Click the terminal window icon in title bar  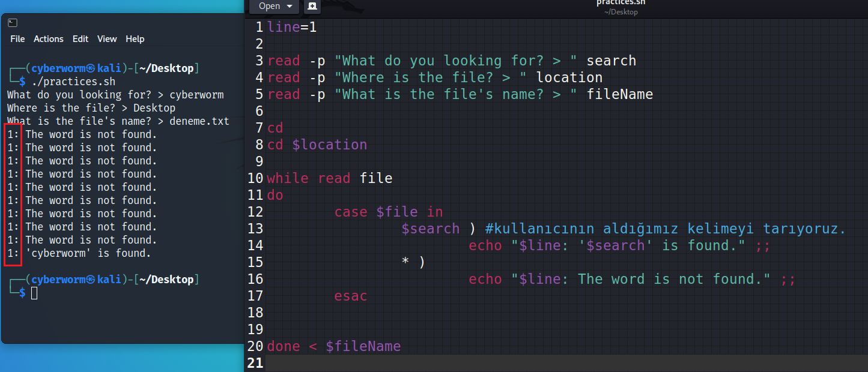[x=13, y=23]
